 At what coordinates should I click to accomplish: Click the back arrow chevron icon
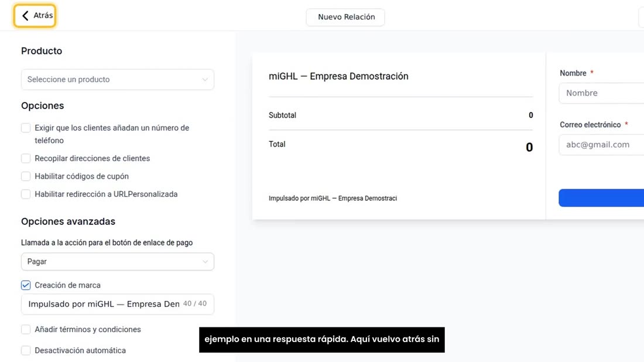[x=25, y=16]
